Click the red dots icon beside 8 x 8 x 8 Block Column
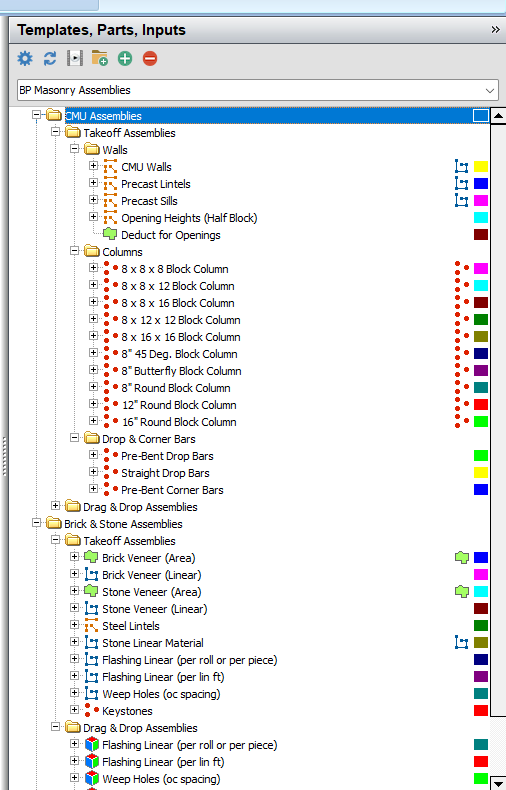 pyautogui.click(x=110, y=269)
